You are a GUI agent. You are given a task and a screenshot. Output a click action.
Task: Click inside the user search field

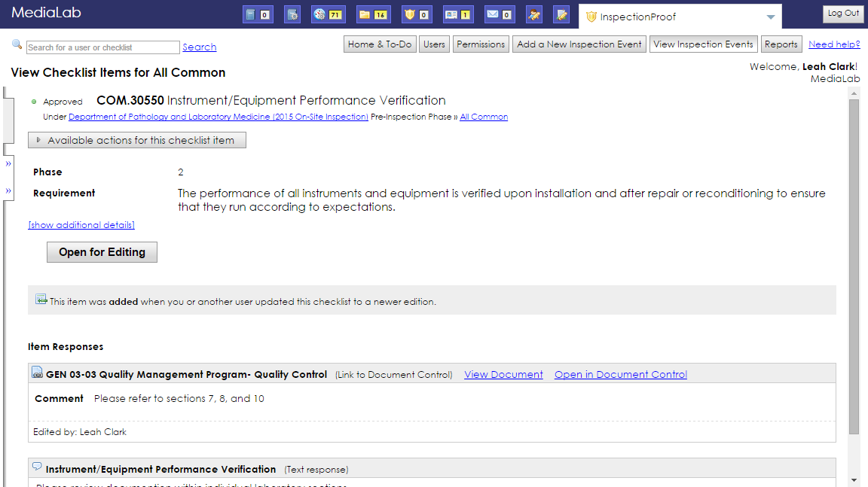pyautogui.click(x=102, y=47)
